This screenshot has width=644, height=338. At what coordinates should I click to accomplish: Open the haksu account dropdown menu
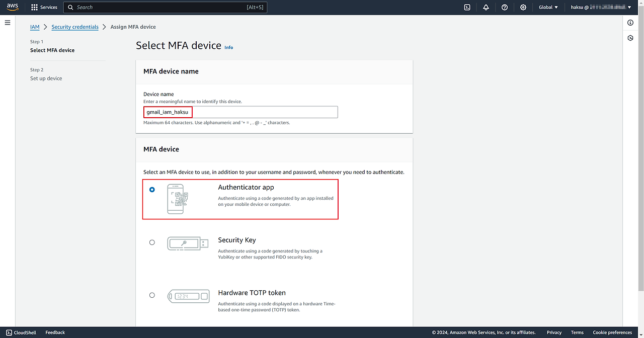click(601, 7)
